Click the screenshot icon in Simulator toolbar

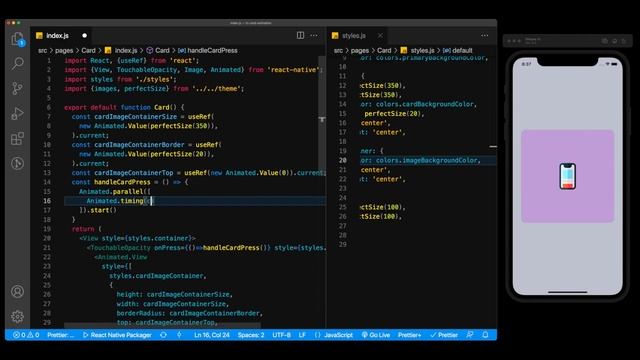(x=615, y=41)
